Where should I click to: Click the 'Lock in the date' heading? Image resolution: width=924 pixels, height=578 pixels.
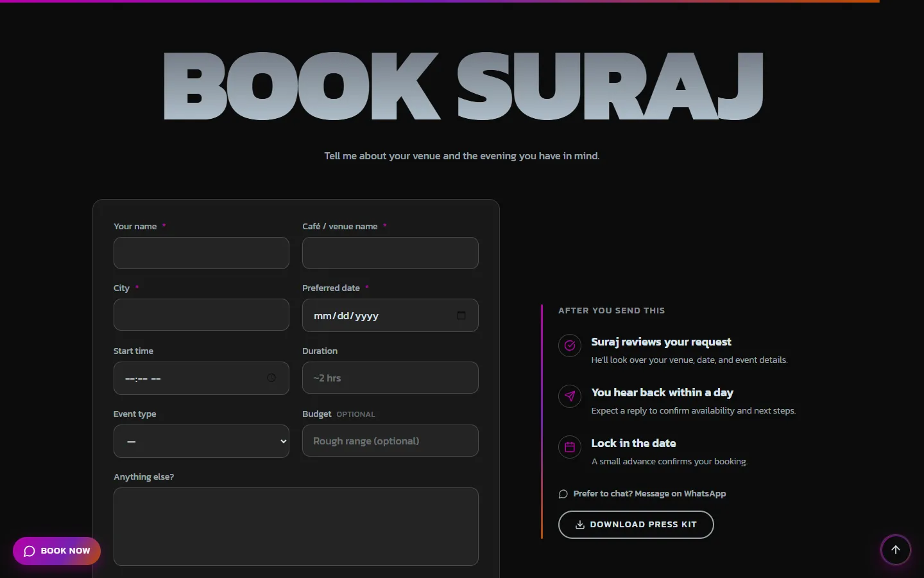click(x=633, y=443)
